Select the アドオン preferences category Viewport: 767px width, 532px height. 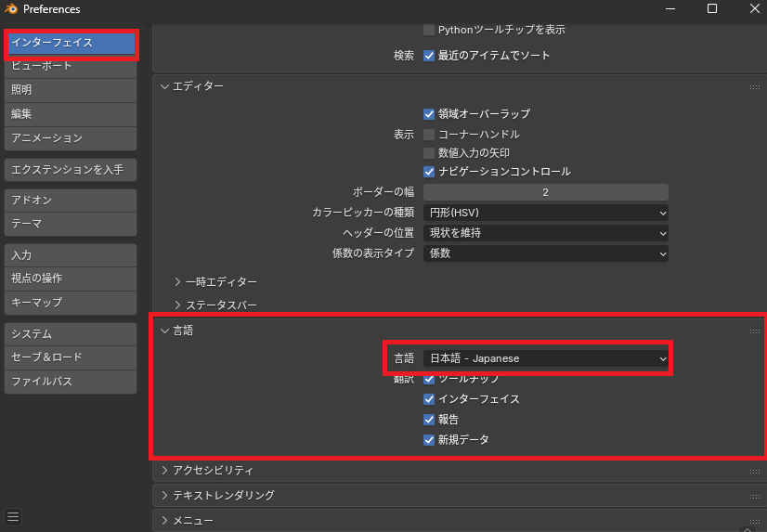[x=71, y=201]
